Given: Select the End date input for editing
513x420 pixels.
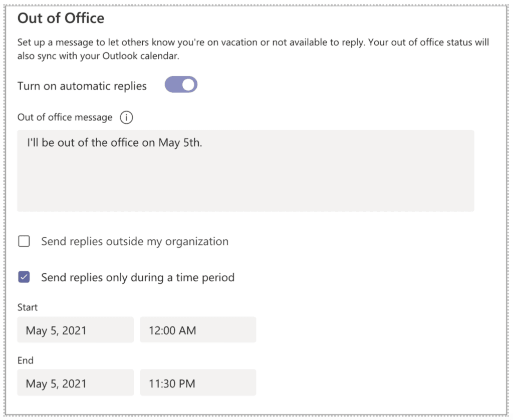Looking at the screenshot, I should (x=75, y=382).
